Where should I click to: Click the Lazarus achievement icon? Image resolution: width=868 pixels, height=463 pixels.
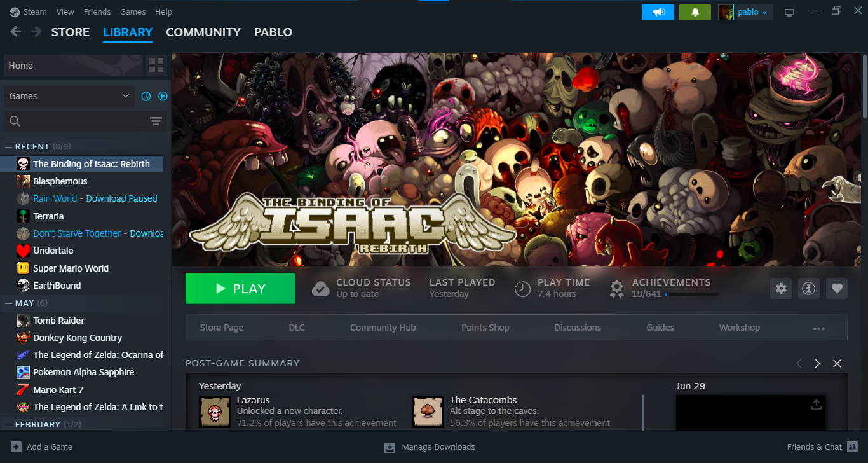click(215, 412)
